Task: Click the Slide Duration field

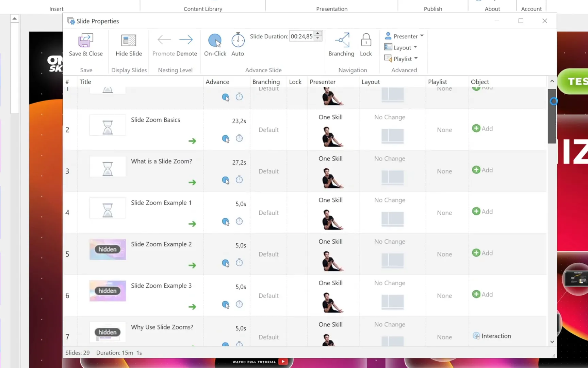Action: (x=301, y=36)
